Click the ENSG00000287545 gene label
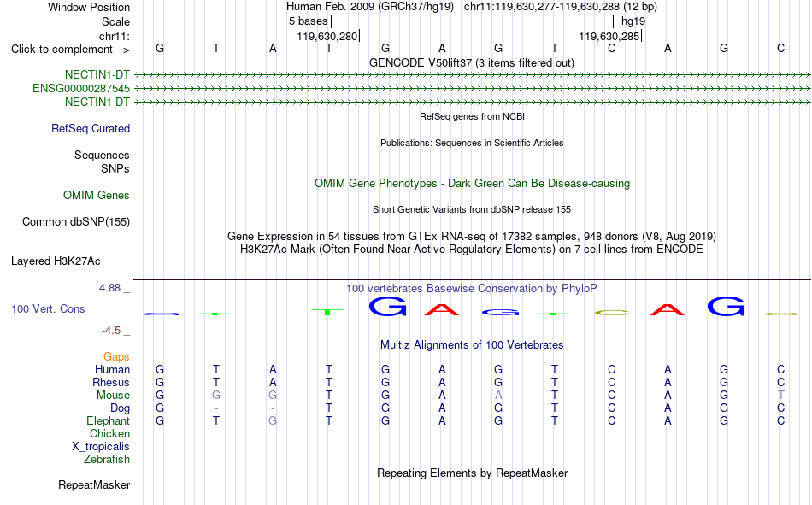The width and height of the screenshot is (812, 505). point(81,89)
